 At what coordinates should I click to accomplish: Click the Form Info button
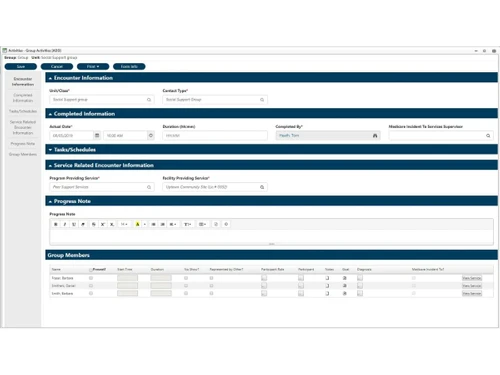[x=129, y=67]
